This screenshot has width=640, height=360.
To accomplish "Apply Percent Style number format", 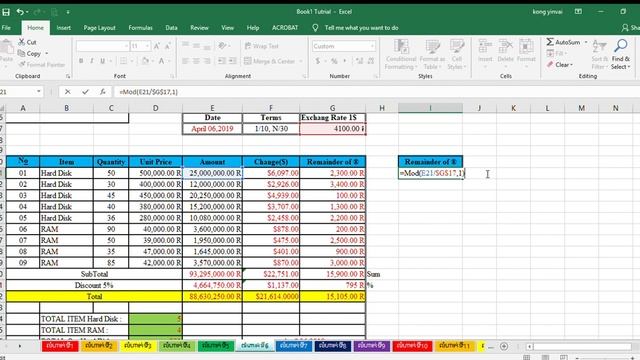I will coord(334,61).
